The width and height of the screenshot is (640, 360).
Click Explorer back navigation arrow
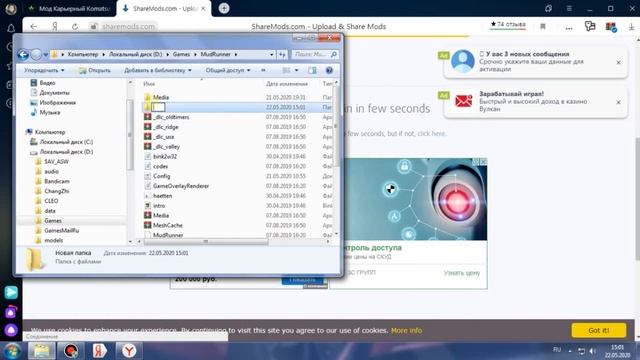(23, 54)
